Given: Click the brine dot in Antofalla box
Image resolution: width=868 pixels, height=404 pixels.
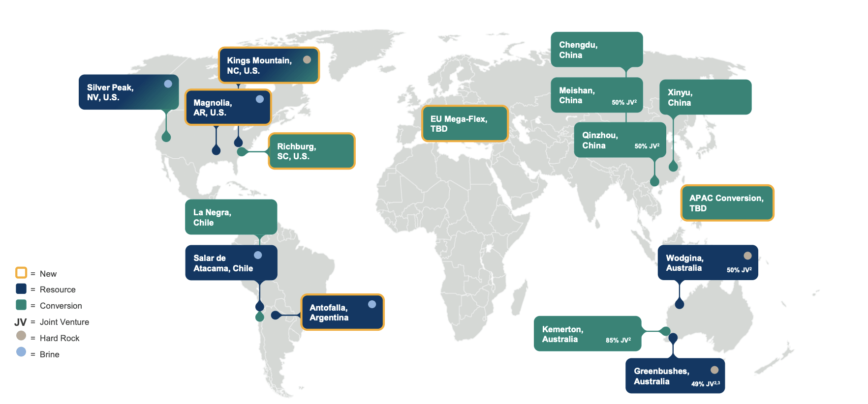Looking at the screenshot, I should [x=372, y=304].
